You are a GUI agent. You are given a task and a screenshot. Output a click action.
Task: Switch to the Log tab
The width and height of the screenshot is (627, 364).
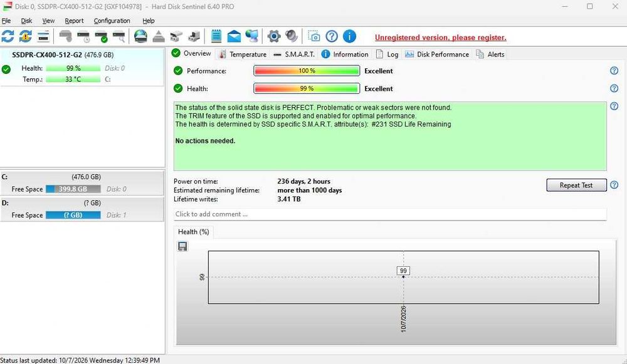pyautogui.click(x=387, y=55)
